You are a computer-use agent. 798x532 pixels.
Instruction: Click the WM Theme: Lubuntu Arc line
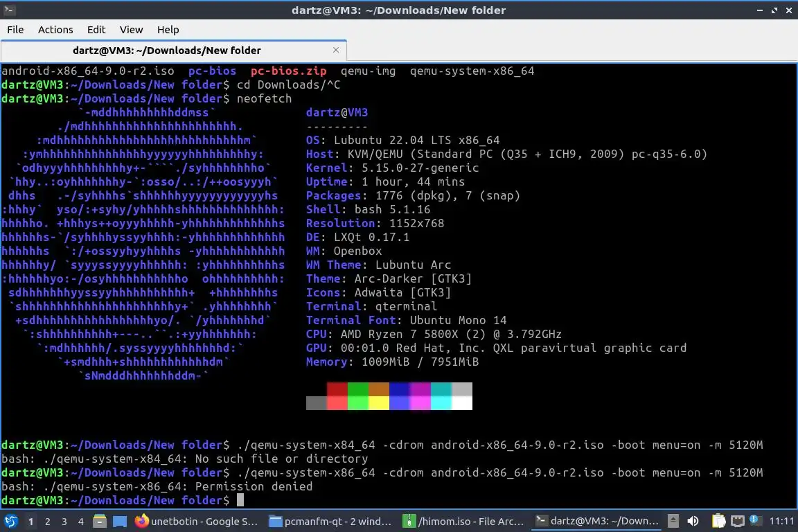point(378,265)
